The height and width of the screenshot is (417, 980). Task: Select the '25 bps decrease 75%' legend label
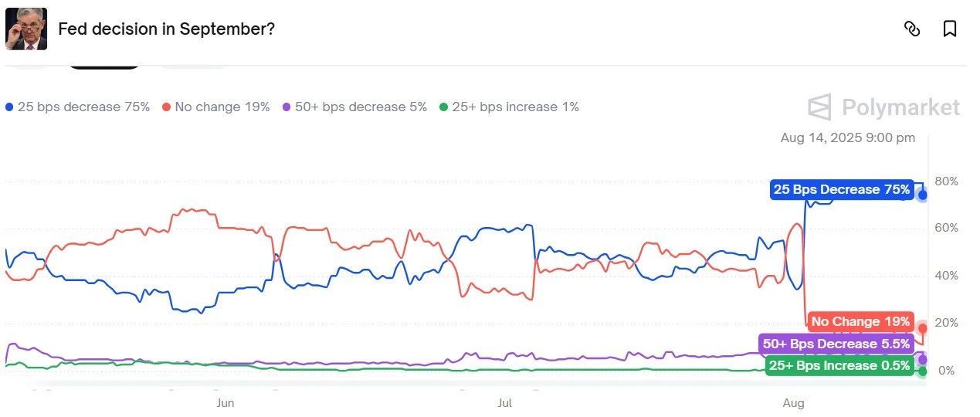pyautogui.click(x=83, y=107)
